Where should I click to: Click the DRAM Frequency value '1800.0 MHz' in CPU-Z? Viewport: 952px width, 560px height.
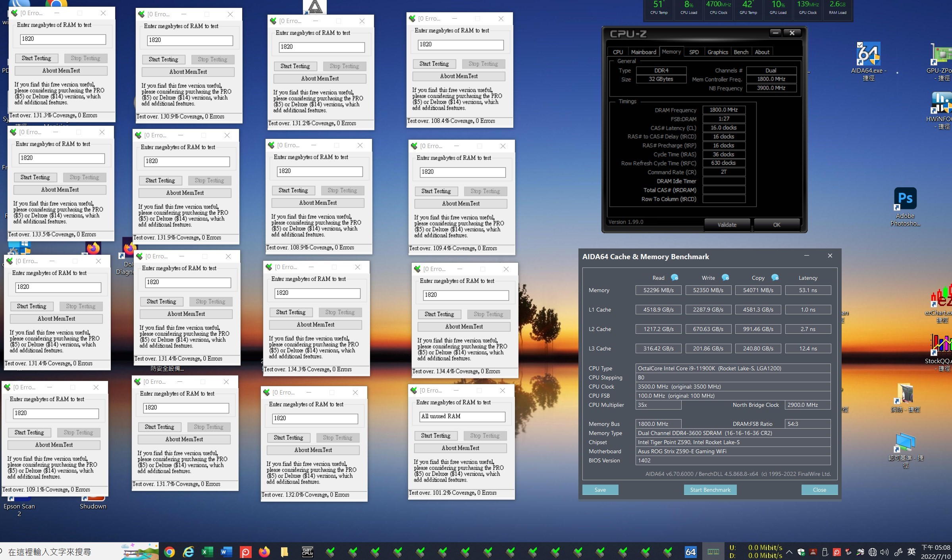click(x=724, y=110)
